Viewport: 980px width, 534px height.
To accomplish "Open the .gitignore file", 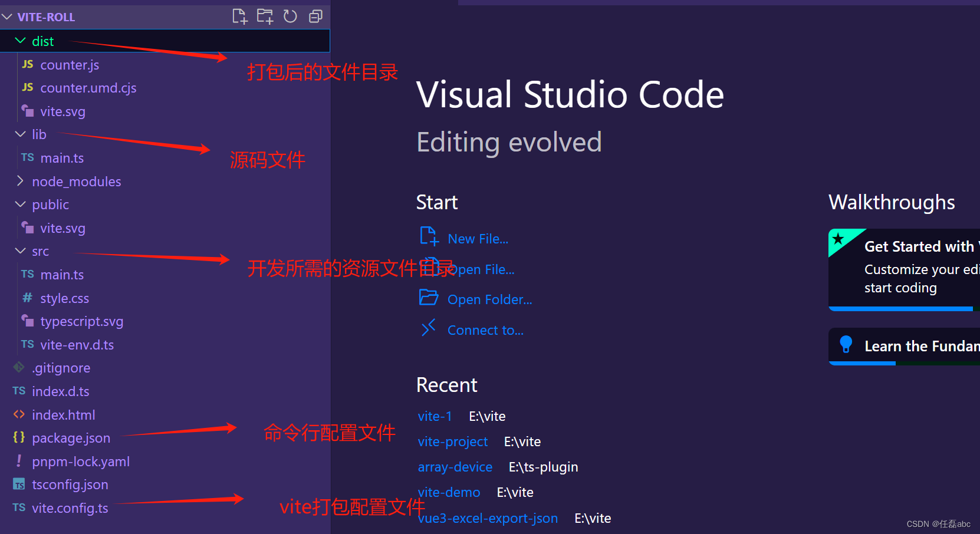I will 61,368.
